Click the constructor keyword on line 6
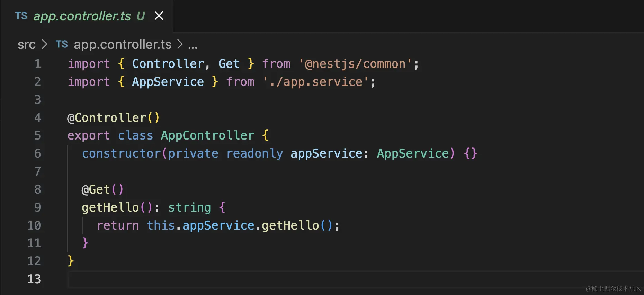This screenshot has height=295, width=644. [121, 154]
